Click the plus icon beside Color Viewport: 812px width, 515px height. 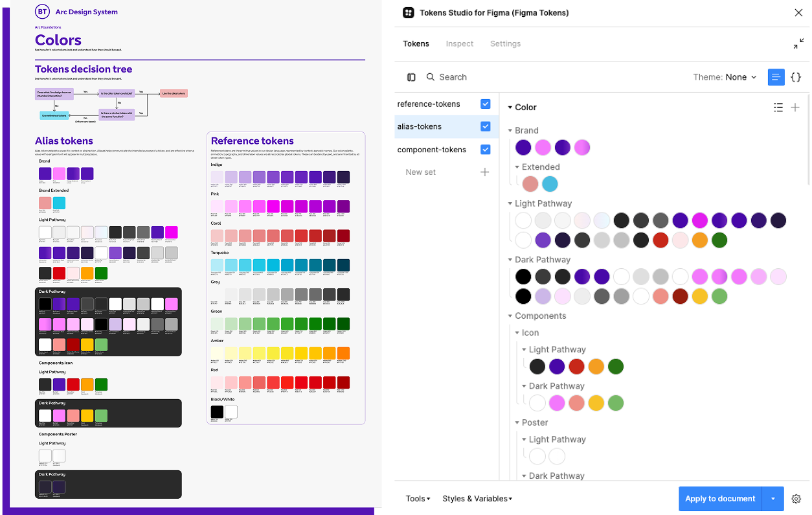[795, 108]
